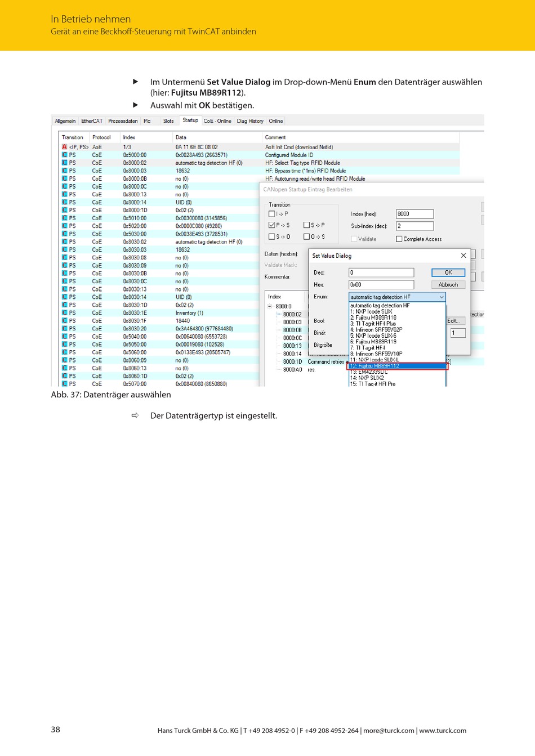
Task: Click the C icon of row 0x8060:09
Action: (x=64, y=360)
